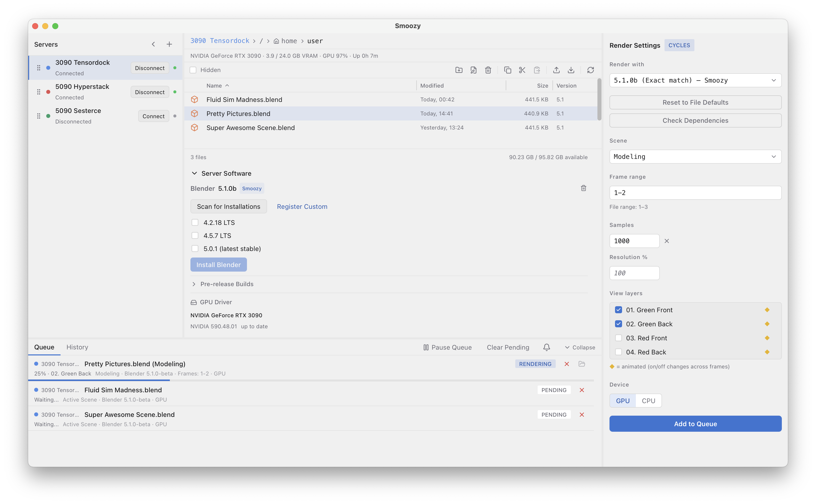Screen dimensions: 816x504
Task: Disconnect the 3090 Tensordock server
Action: 150,68
